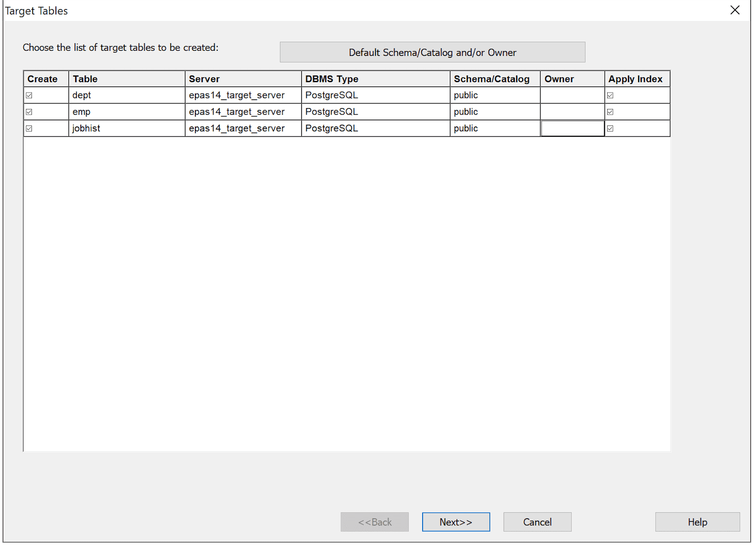Disable Create for the jobhist table

pos(29,128)
